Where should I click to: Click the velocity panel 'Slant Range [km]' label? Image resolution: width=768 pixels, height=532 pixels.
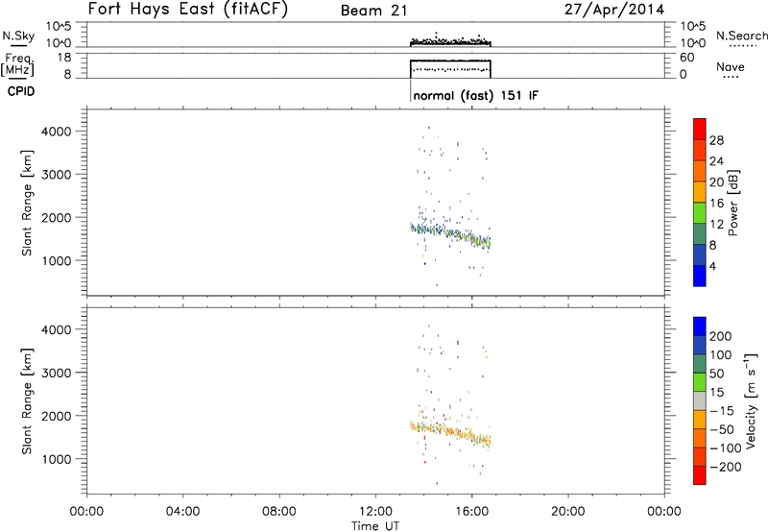(x=27, y=401)
